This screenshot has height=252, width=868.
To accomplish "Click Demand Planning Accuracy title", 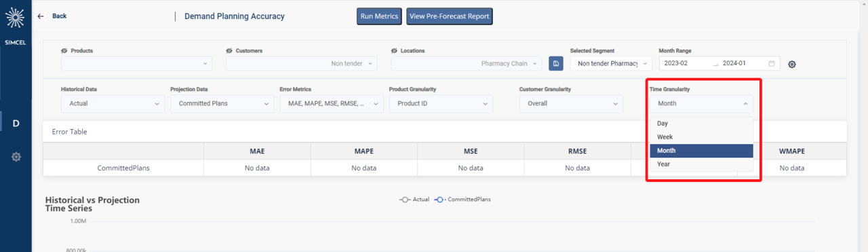I will (235, 16).
